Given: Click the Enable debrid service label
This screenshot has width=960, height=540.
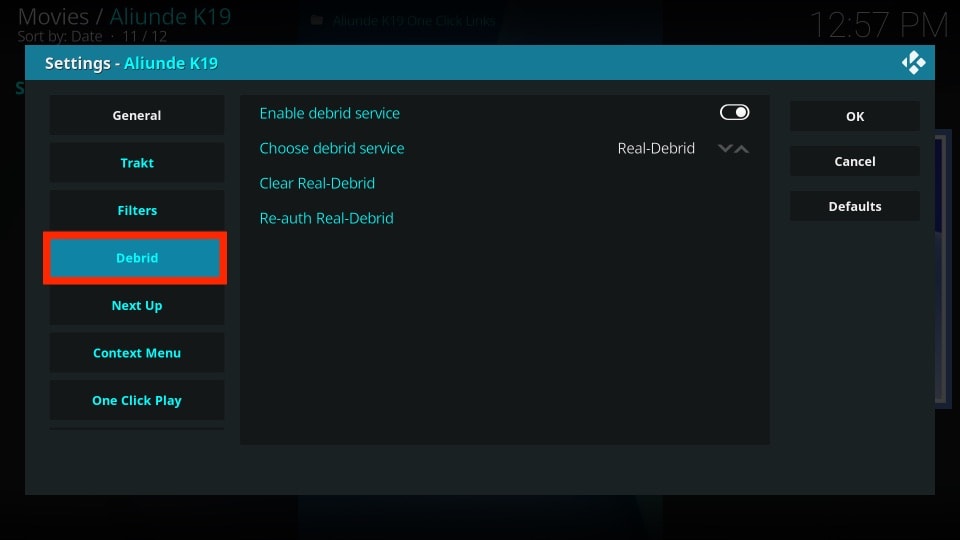Looking at the screenshot, I should 329,113.
